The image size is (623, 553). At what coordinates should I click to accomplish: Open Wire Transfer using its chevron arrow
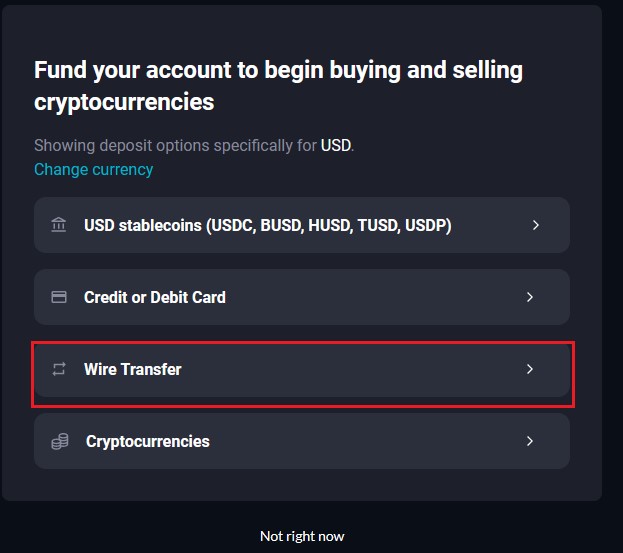pos(530,369)
